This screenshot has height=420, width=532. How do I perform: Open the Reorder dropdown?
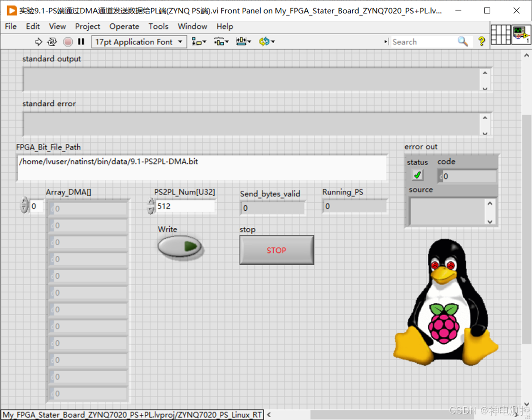tap(266, 42)
